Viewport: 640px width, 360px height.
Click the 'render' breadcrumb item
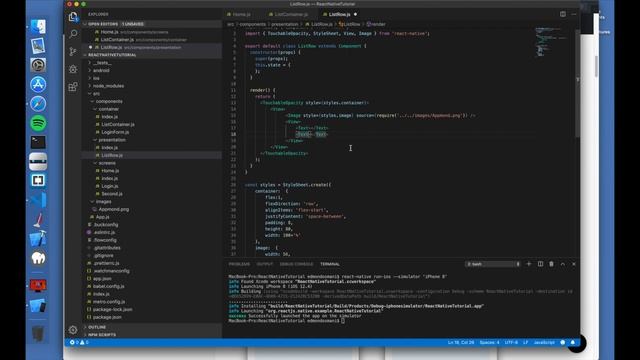pos(376,24)
